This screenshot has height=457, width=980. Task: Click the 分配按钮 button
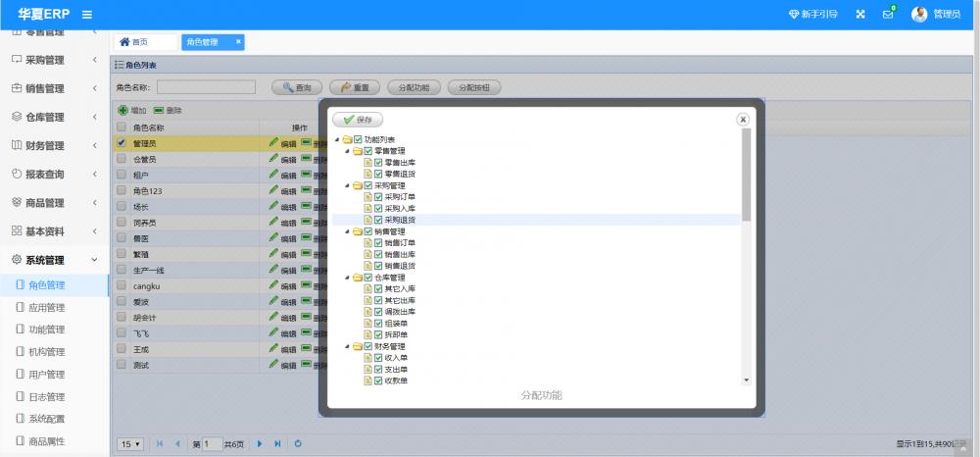(474, 87)
